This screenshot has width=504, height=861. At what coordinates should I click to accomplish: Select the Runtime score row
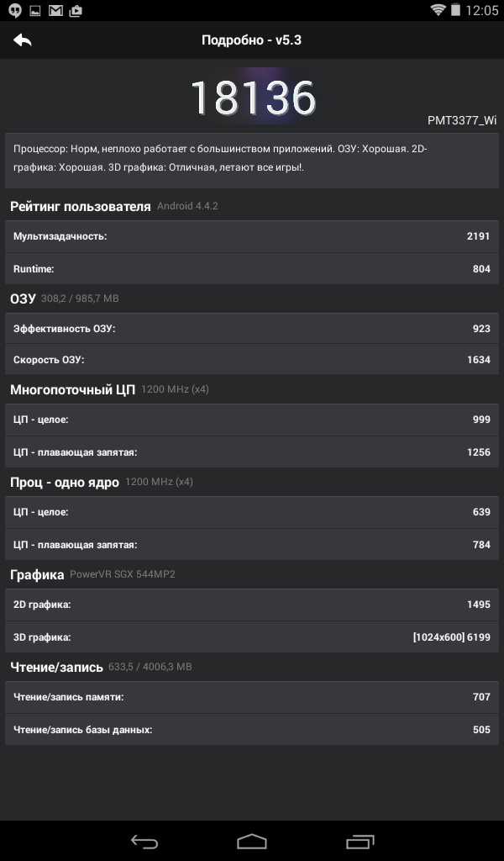click(x=252, y=269)
